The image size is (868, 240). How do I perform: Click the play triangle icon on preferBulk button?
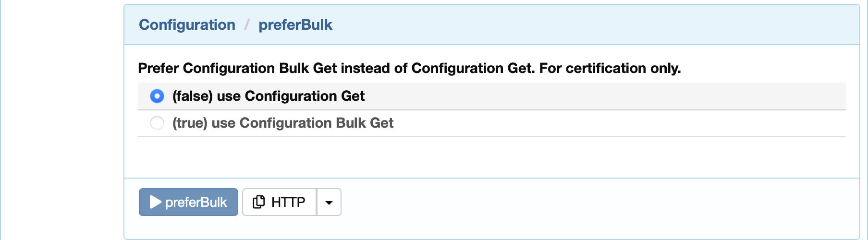click(x=155, y=202)
